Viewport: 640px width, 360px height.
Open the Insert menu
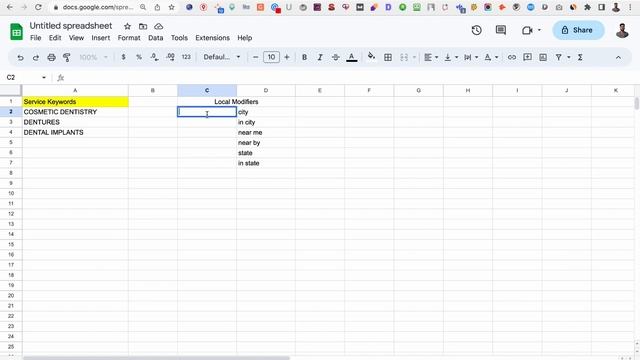(100, 38)
